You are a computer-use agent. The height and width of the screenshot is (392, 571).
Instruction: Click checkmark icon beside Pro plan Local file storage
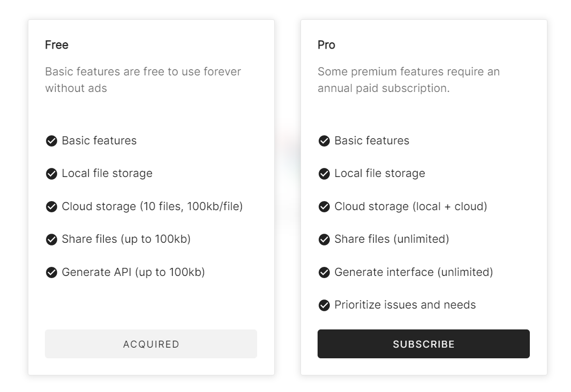click(x=324, y=174)
